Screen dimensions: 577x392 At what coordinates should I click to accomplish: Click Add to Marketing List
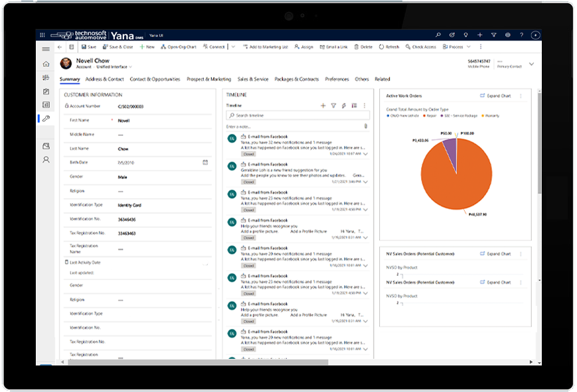pos(266,47)
